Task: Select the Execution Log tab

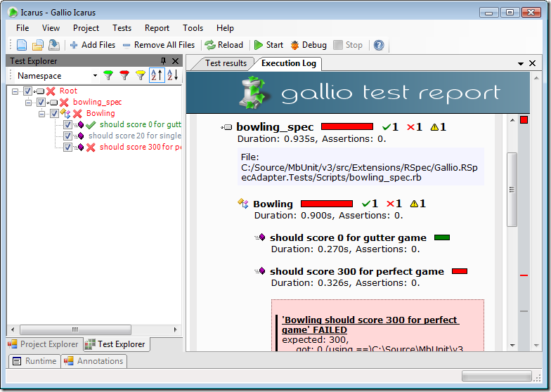Action: click(288, 63)
